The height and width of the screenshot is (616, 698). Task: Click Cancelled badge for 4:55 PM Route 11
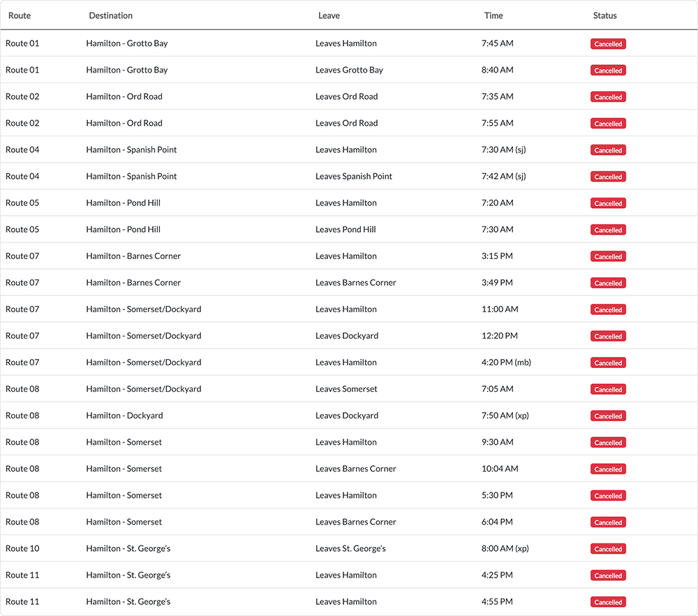(608, 602)
